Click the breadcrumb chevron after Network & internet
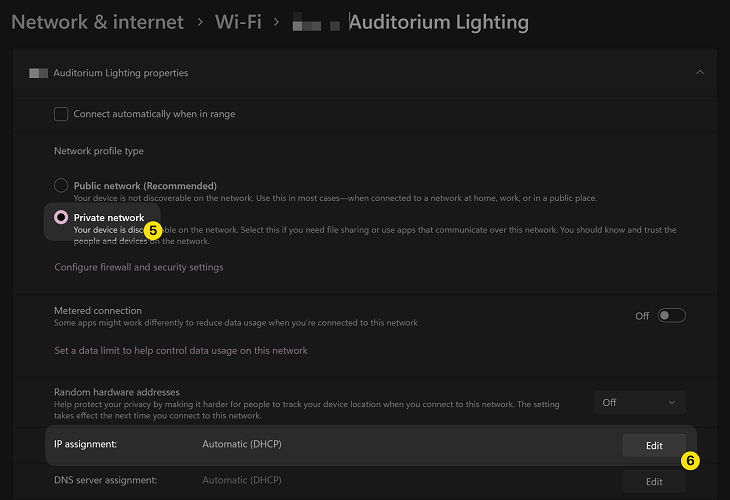Viewport: 730px width, 500px height. click(x=199, y=22)
